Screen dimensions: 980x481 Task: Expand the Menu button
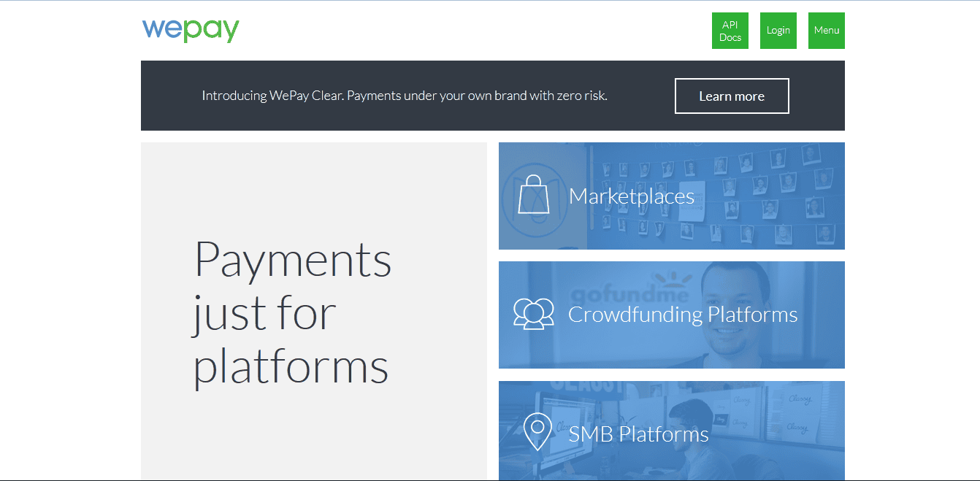[x=827, y=31]
